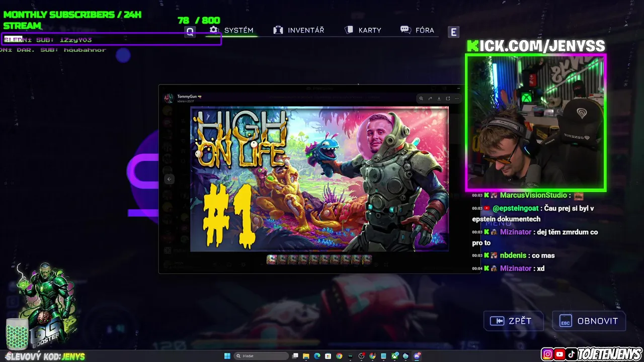Open the Xbox app from the taskbar

pos(394,356)
